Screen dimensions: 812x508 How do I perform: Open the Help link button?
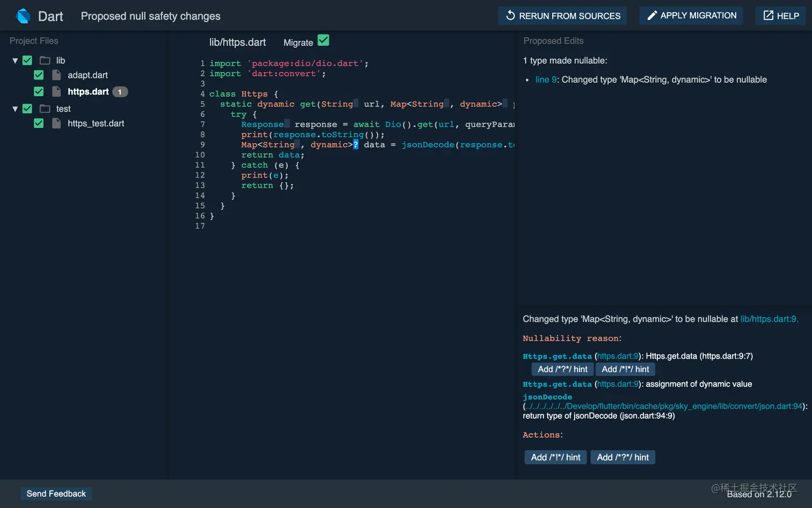781,16
